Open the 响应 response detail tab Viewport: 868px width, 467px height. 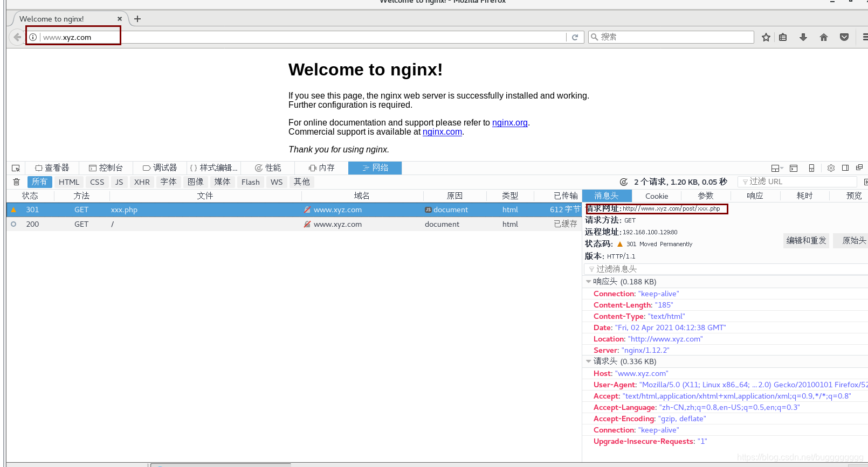pyautogui.click(x=755, y=196)
